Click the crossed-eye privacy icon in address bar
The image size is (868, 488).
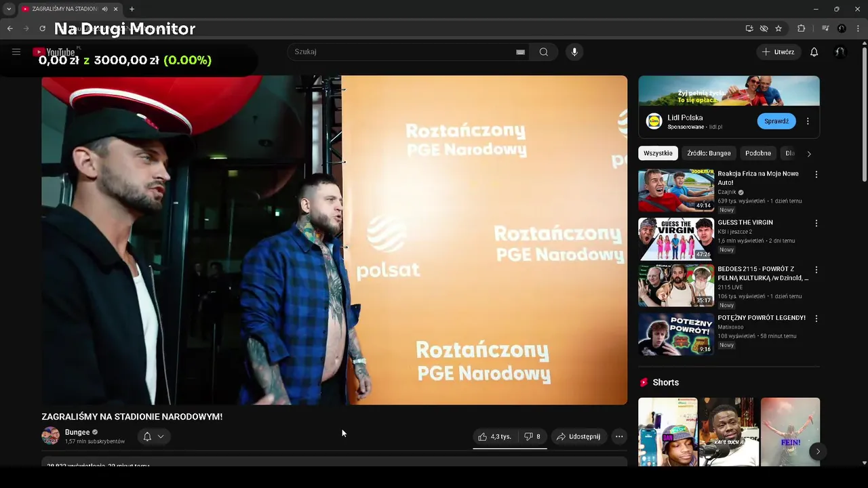[764, 28]
